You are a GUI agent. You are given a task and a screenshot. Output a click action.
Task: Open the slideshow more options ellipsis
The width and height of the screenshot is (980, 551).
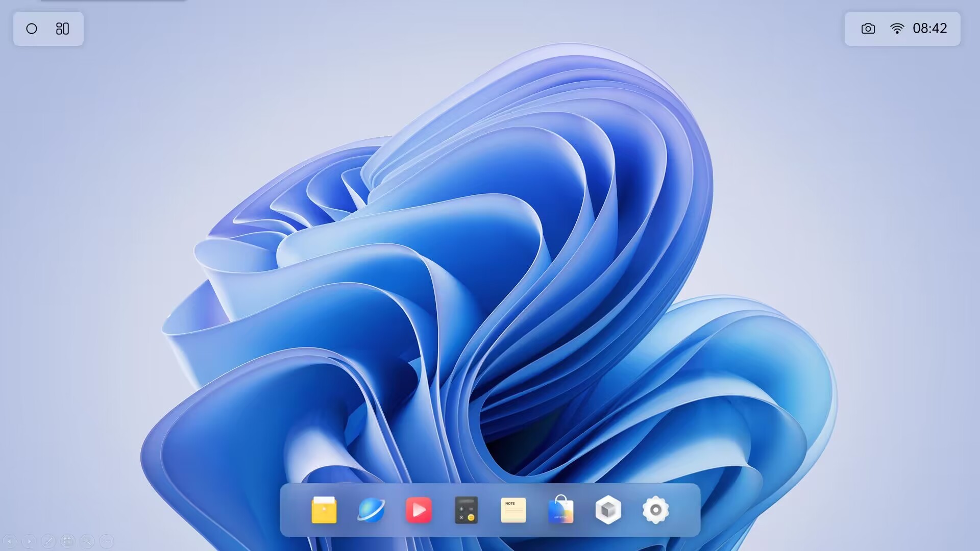pos(107,541)
